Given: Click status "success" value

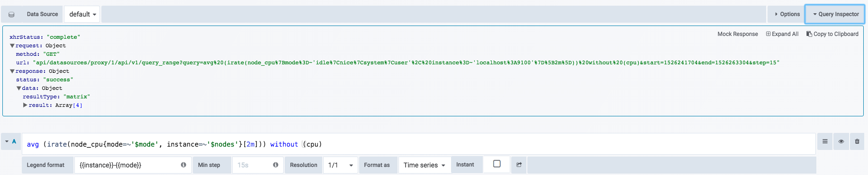Looking at the screenshot, I should [58, 80].
